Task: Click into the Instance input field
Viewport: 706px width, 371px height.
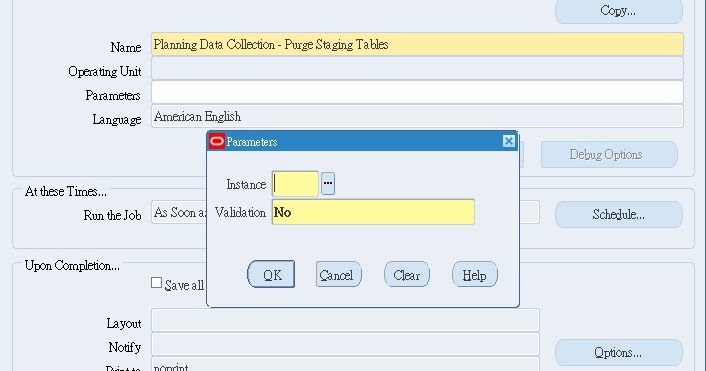Action: click(295, 184)
